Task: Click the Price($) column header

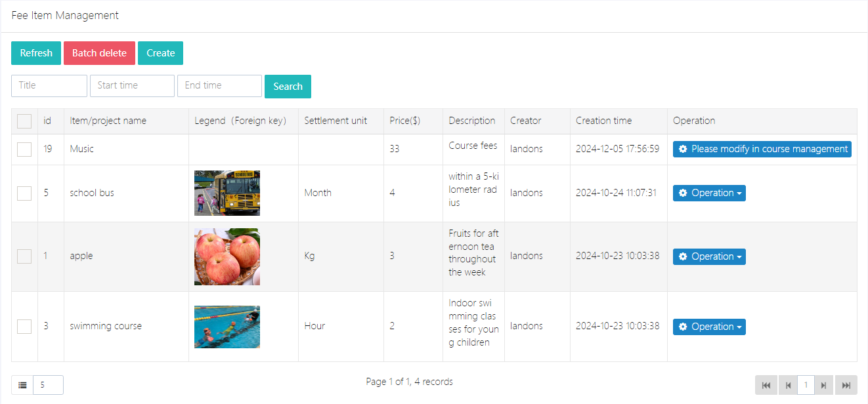Action: pos(404,121)
